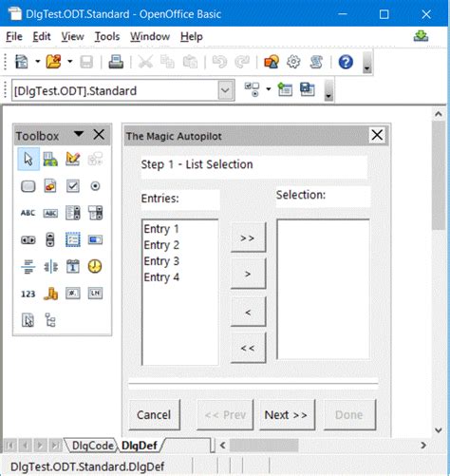This screenshot has width=450, height=476.
Task: Select the Pattern Field tool
Action: point(95,294)
